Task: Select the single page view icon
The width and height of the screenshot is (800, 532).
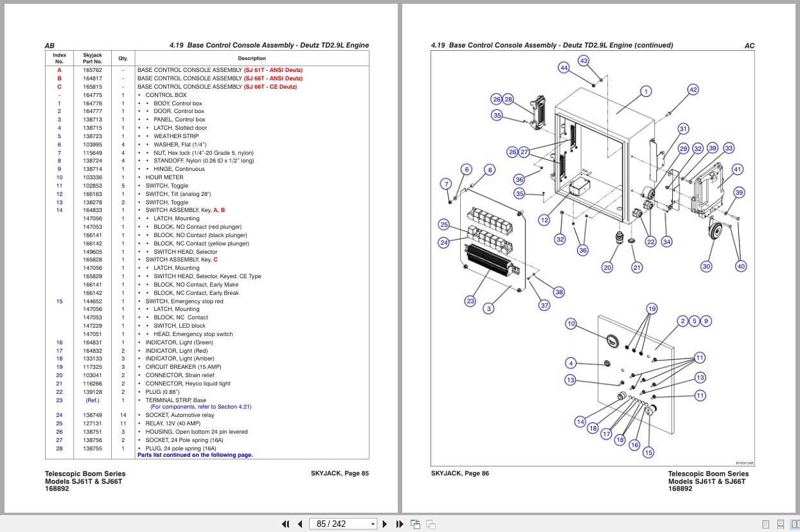Action: tap(765, 524)
